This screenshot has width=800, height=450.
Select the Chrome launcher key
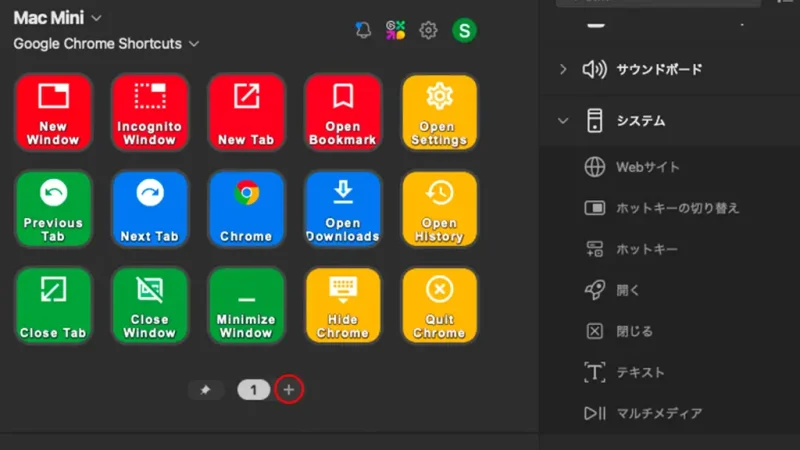pos(246,209)
